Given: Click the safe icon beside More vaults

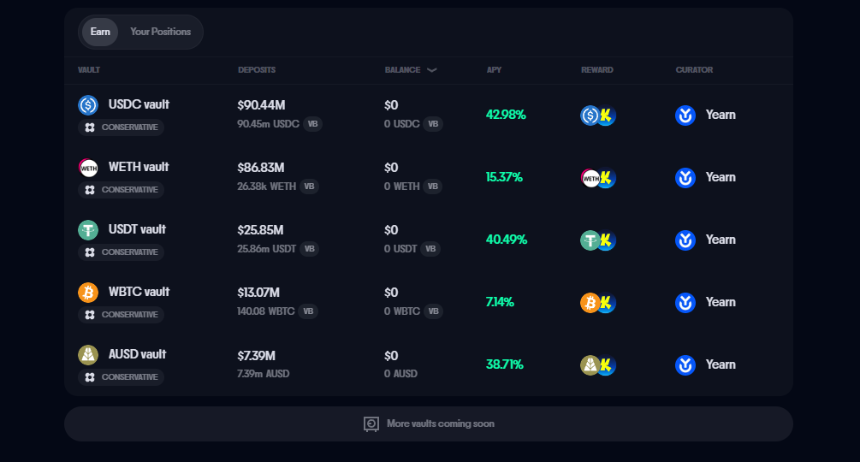Looking at the screenshot, I should click(x=371, y=424).
